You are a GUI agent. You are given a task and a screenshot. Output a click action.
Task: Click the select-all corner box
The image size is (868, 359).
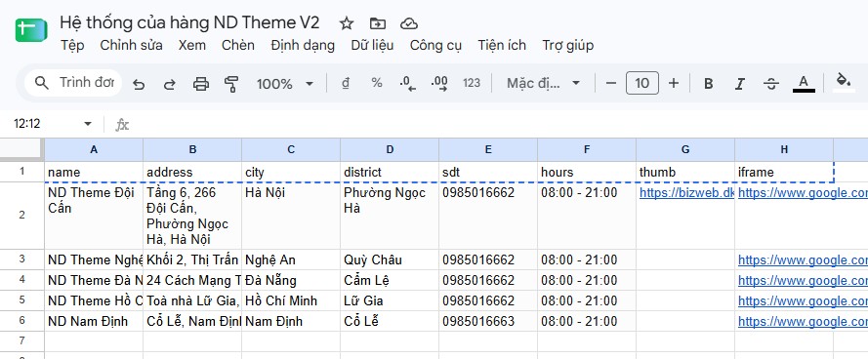tap(21, 149)
